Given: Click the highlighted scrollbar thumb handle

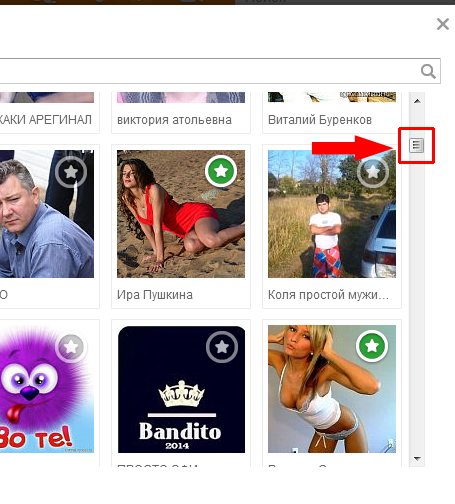Looking at the screenshot, I should 417,145.
